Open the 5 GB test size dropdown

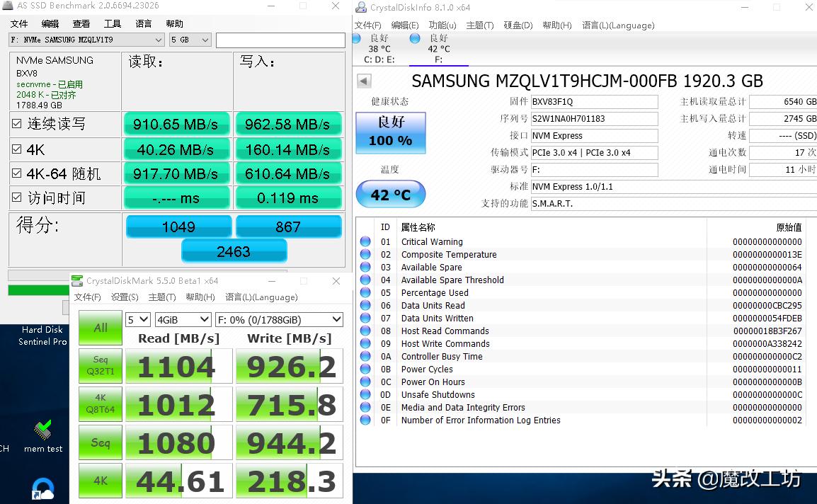190,40
